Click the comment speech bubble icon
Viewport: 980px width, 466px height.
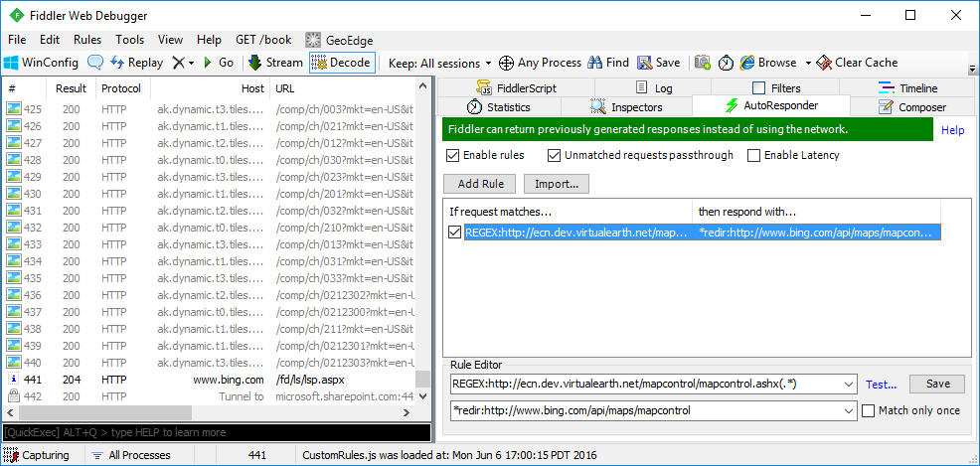click(95, 63)
